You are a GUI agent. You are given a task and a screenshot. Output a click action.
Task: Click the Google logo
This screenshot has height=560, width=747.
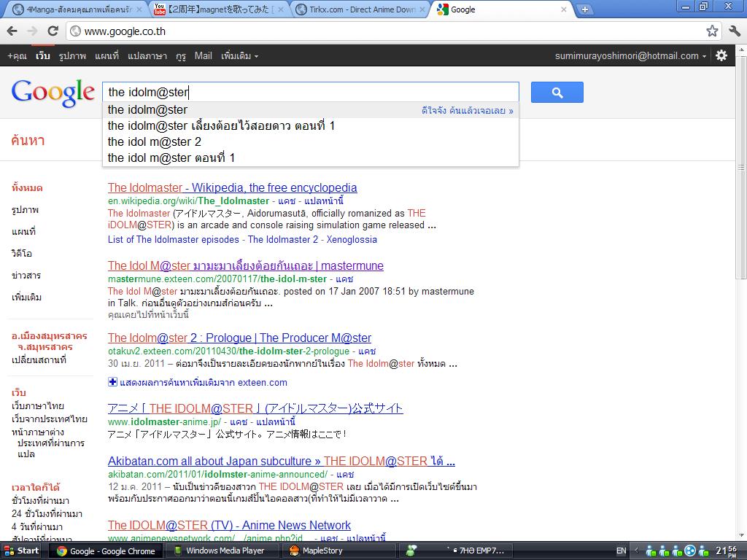[x=53, y=93]
